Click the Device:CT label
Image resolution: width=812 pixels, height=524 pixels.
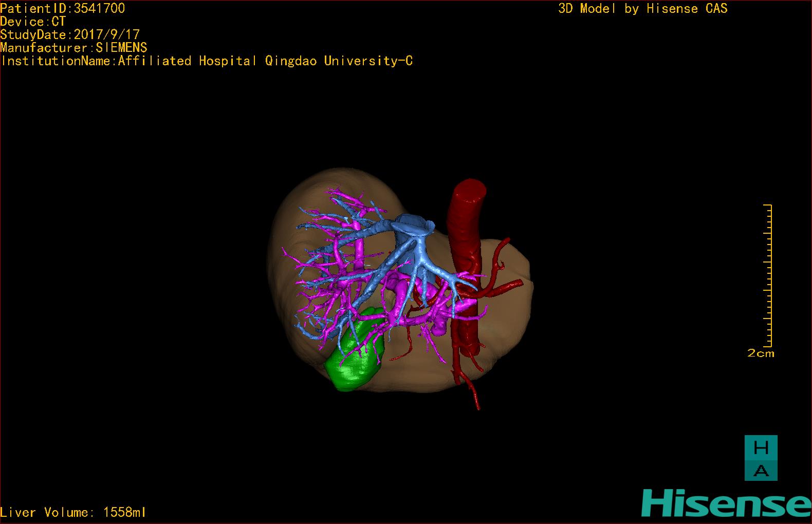coord(33,22)
